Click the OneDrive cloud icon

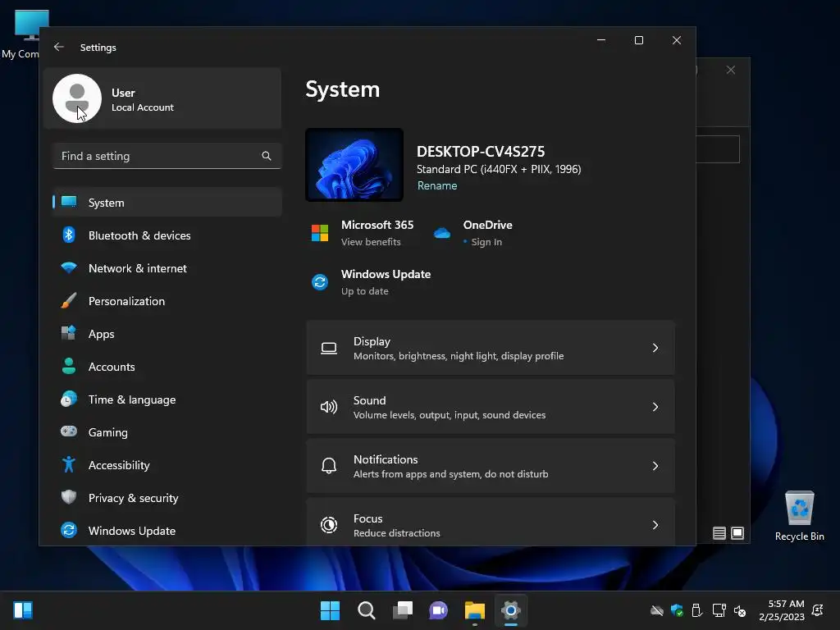point(442,233)
